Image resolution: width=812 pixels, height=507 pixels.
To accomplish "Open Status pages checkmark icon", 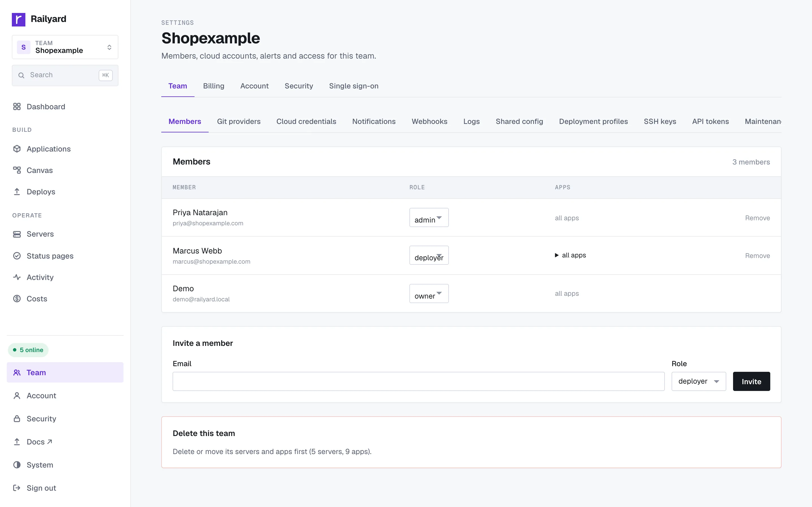I will [17, 256].
